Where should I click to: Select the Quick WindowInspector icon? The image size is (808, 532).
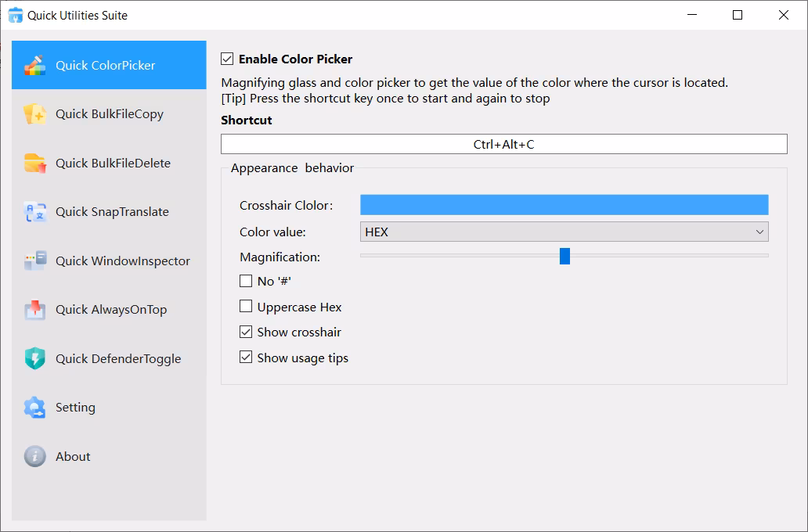click(x=34, y=261)
